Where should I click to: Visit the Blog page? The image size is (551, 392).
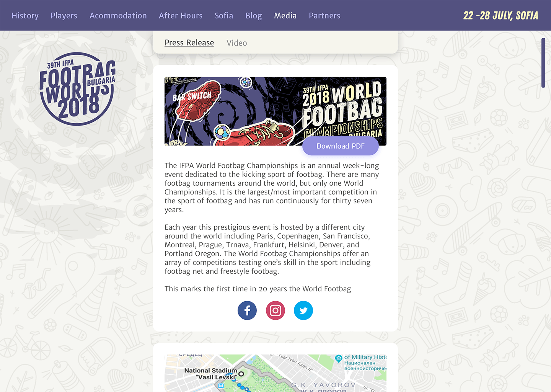tap(254, 16)
